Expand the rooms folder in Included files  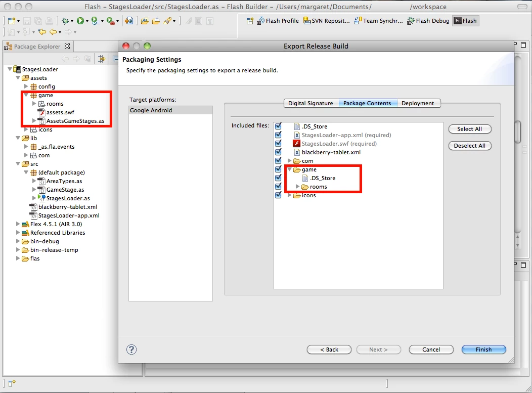pos(297,186)
